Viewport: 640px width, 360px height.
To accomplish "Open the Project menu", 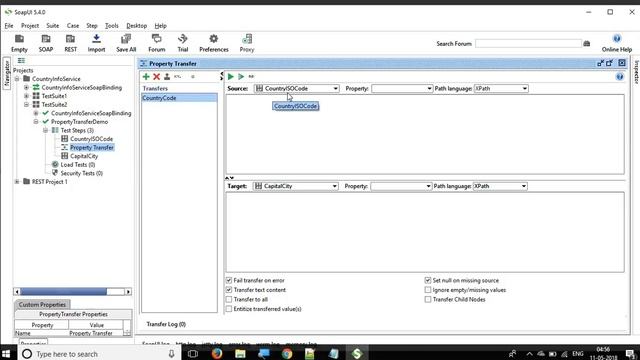I will [x=30, y=26].
